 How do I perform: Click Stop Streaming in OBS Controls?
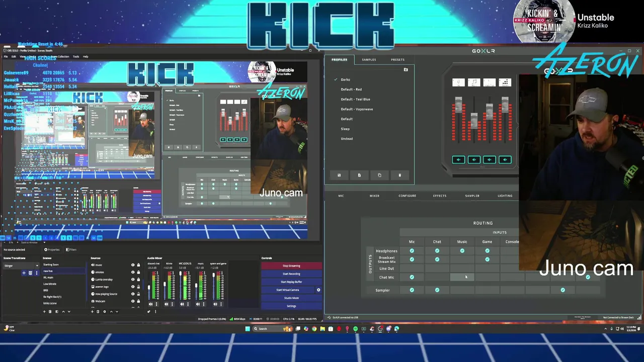(291, 266)
